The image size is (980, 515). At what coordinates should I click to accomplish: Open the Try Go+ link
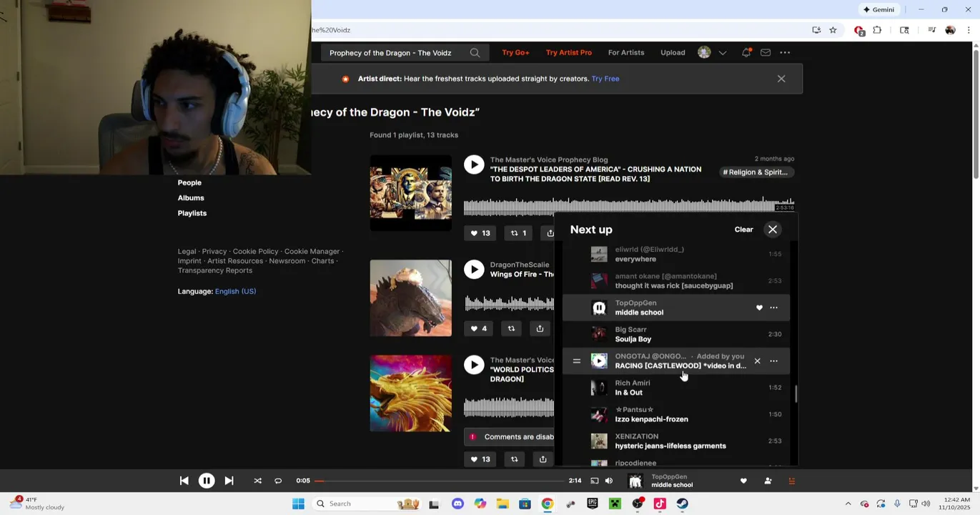(515, 52)
